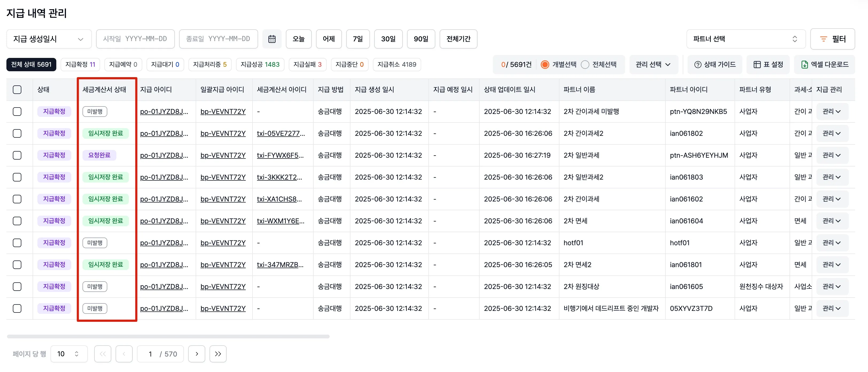Check the row for partner hotf01
Screen dimensions: 868x372
click(17, 243)
